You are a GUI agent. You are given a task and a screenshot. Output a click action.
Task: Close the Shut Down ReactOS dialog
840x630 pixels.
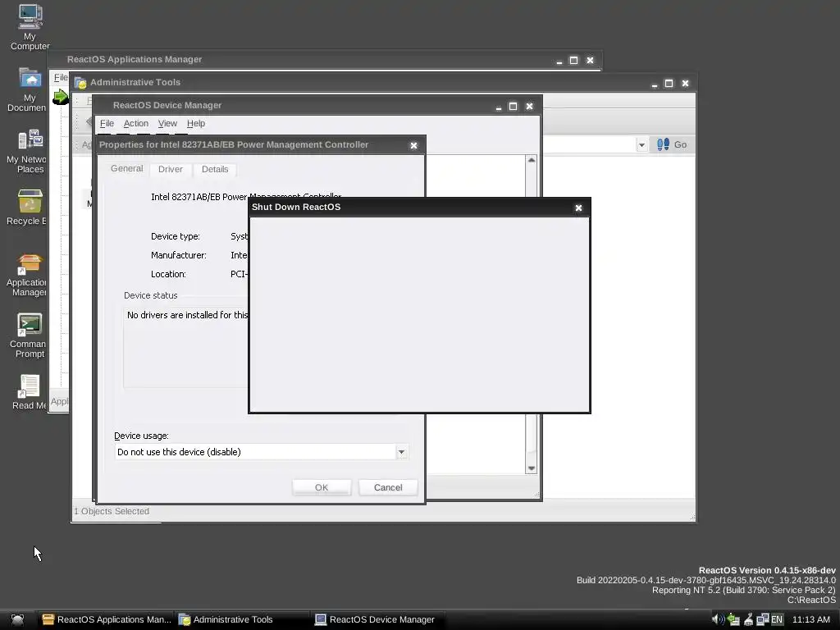(x=578, y=208)
